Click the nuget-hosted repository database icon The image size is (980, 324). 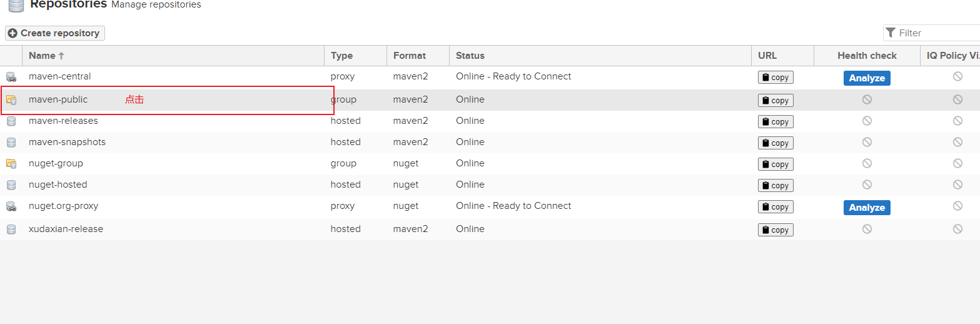click(x=11, y=185)
